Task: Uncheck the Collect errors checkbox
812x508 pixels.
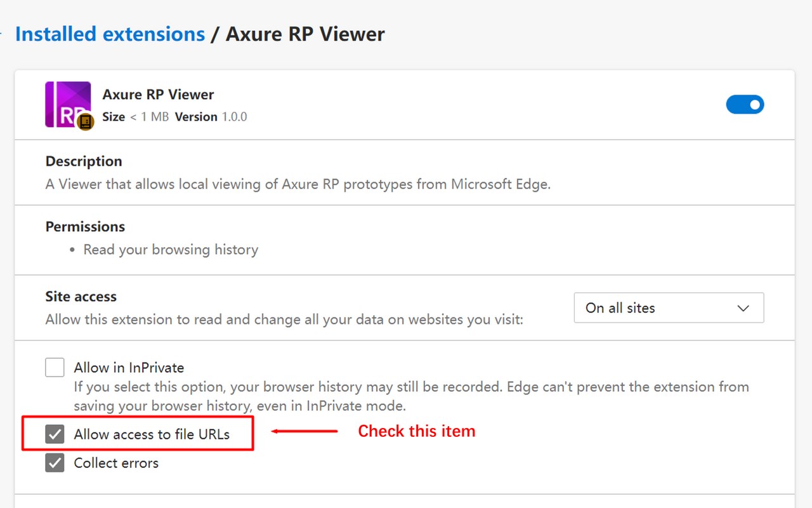Action: (55, 463)
